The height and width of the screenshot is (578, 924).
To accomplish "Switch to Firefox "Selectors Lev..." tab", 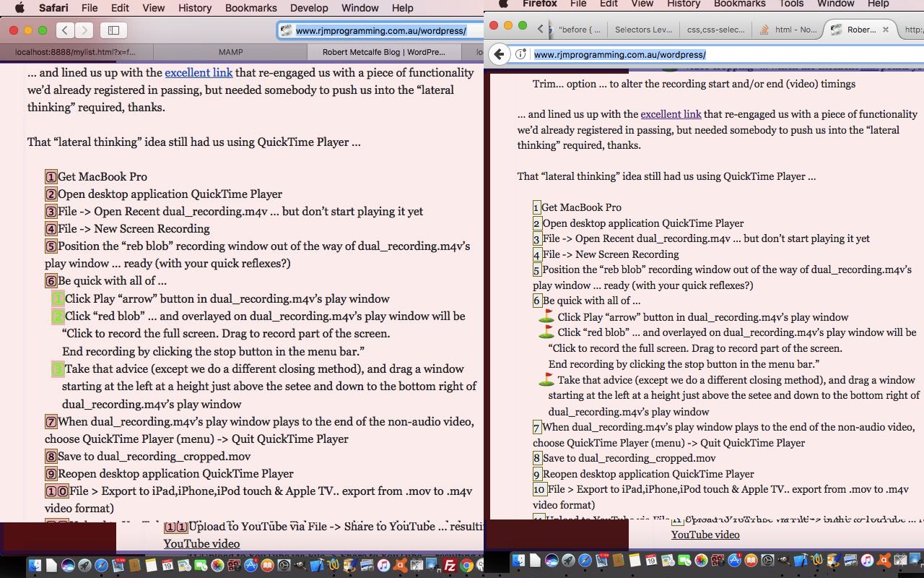I will click(x=643, y=30).
